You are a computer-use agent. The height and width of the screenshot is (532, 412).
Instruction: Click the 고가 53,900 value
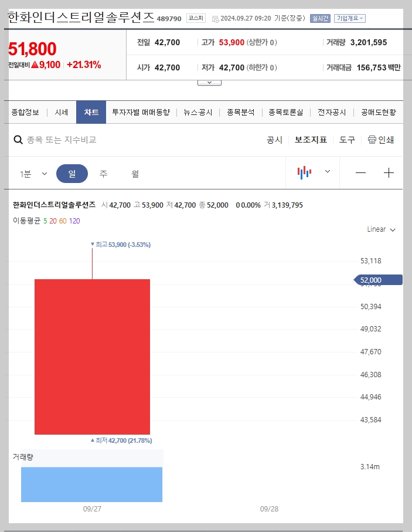[231, 42]
